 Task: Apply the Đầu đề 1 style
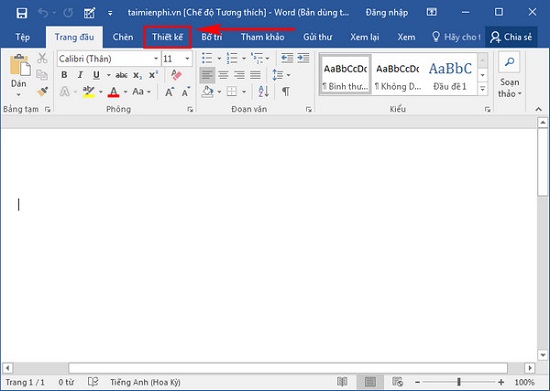450,74
